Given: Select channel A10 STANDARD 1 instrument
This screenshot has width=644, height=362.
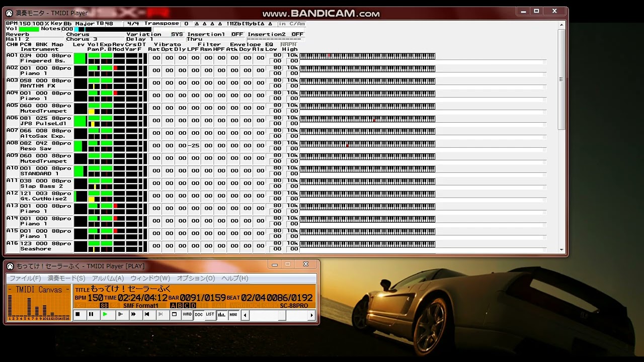Looking at the screenshot, I should [x=46, y=171].
